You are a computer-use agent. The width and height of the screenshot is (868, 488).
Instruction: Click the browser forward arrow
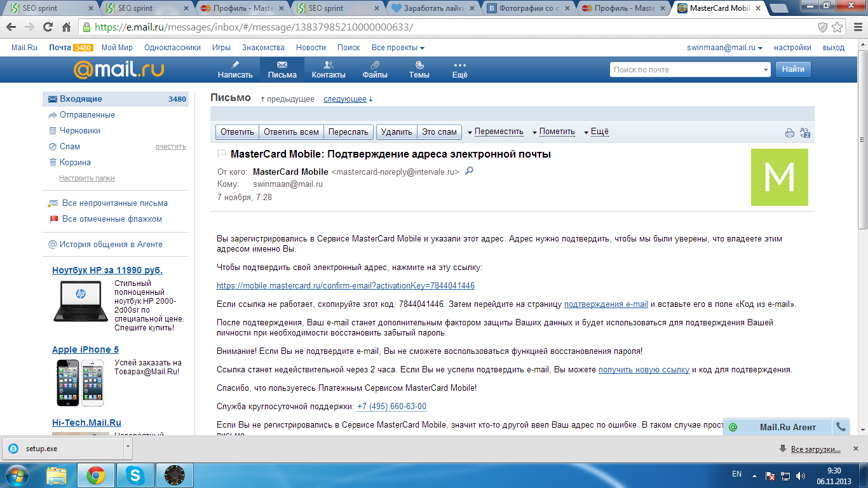pos(30,27)
